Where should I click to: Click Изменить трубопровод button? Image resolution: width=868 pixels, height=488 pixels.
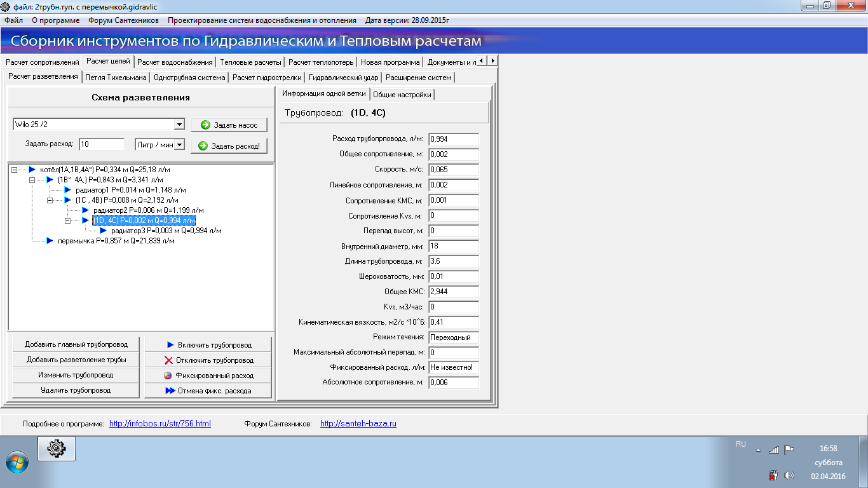point(76,375)
